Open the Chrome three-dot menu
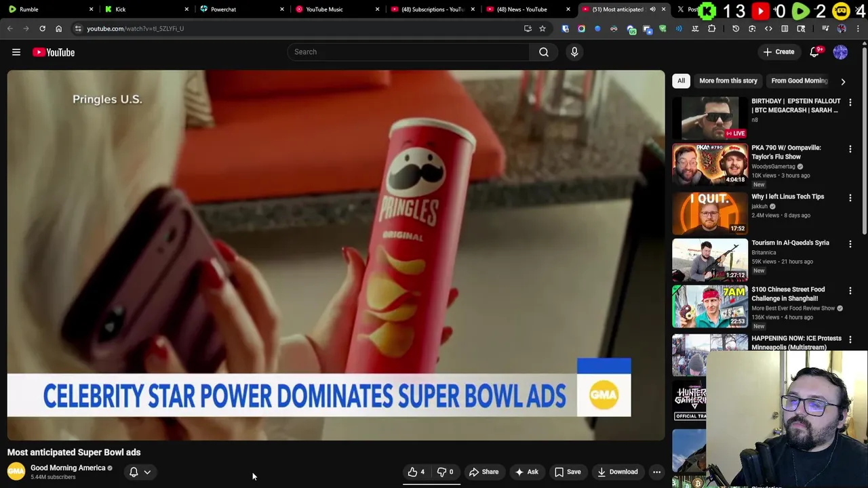868x488 pixels. click(858, 28)
